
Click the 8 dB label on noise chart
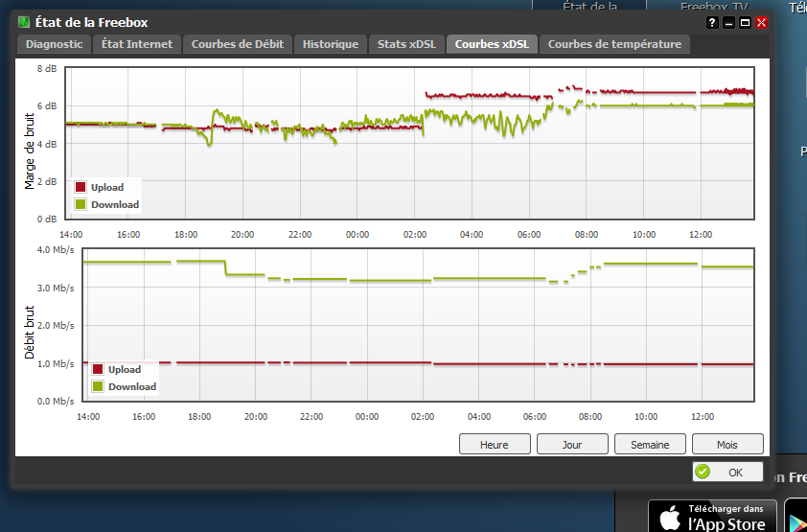tap(47, 68)
